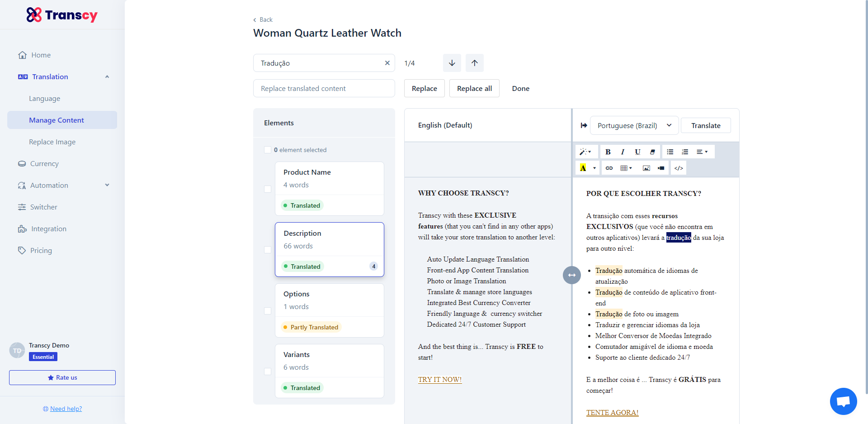
Task: Click the 4 matches badge on Description
Action: [373, 266]
